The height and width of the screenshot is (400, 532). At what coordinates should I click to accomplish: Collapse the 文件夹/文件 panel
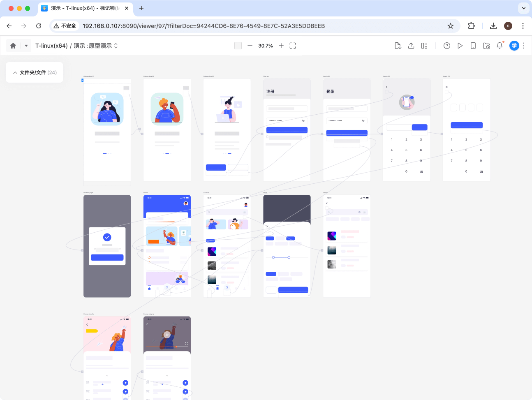tap(15, 73)
